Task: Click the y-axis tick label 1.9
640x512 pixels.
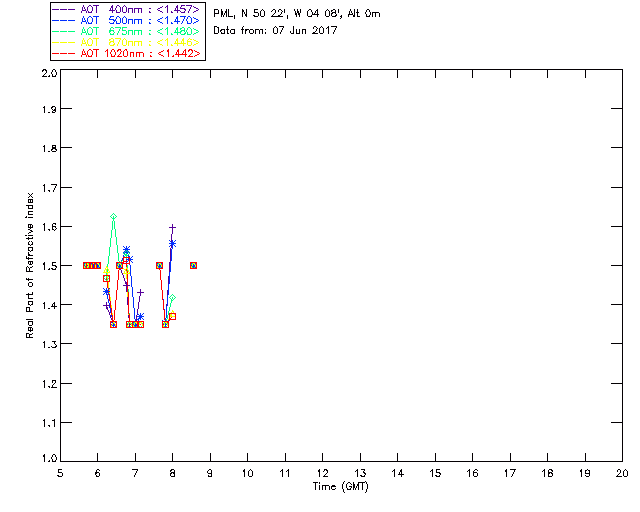Action: 49,109
